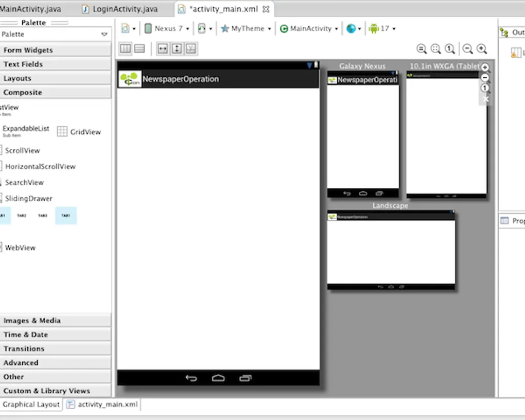Viewport: 525px width, 420px height.
Task: Select the GridView widget in palette
Action: [x=79, y=132]
